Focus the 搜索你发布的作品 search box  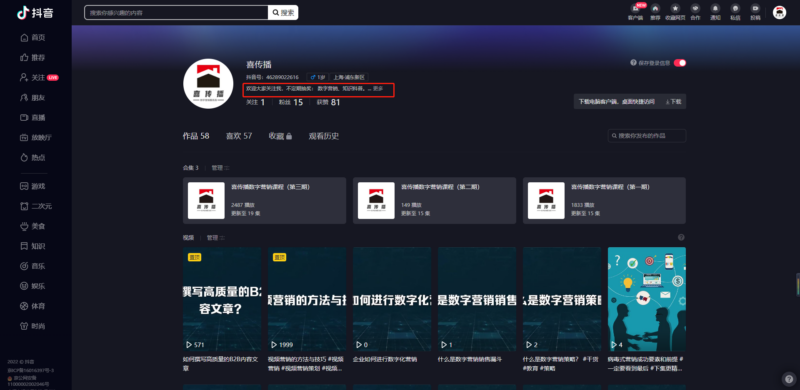point(647,136)
